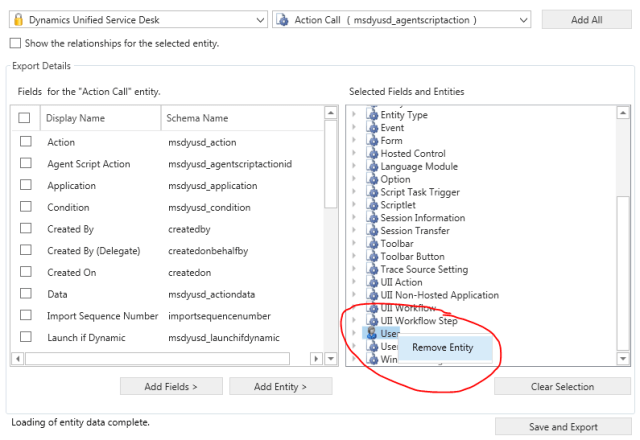Expand the Event tree node
The width and height of the screenshot is (640, 440).
click(x=354, y=127)
